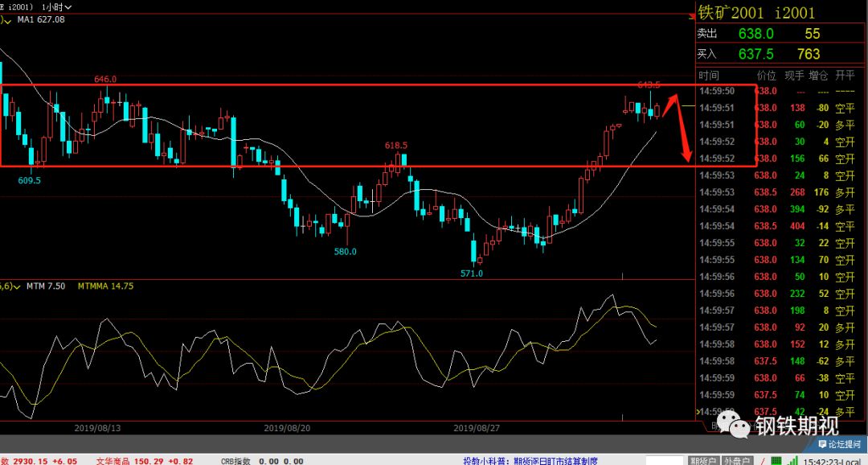Click the 卖出 ask price 638.0
Image resolution: width=868 pixels, height=465 pixels.
tap(755, 34)
